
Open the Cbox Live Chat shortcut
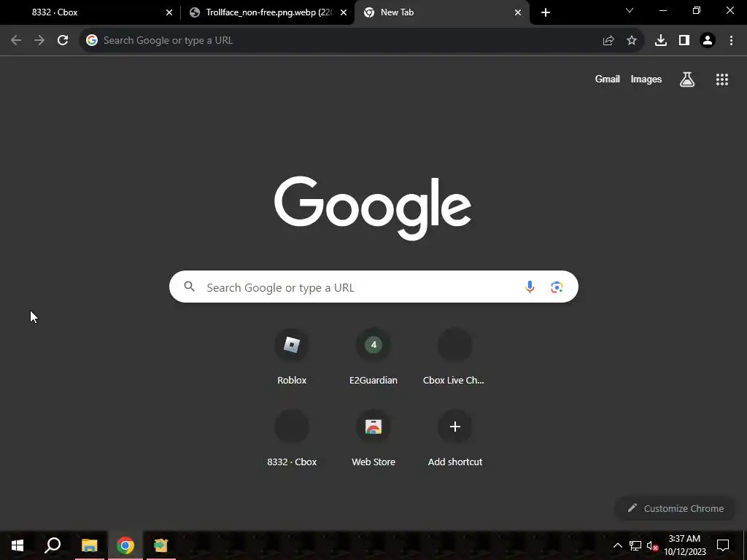pyautogui.click(x=455, y=356)
